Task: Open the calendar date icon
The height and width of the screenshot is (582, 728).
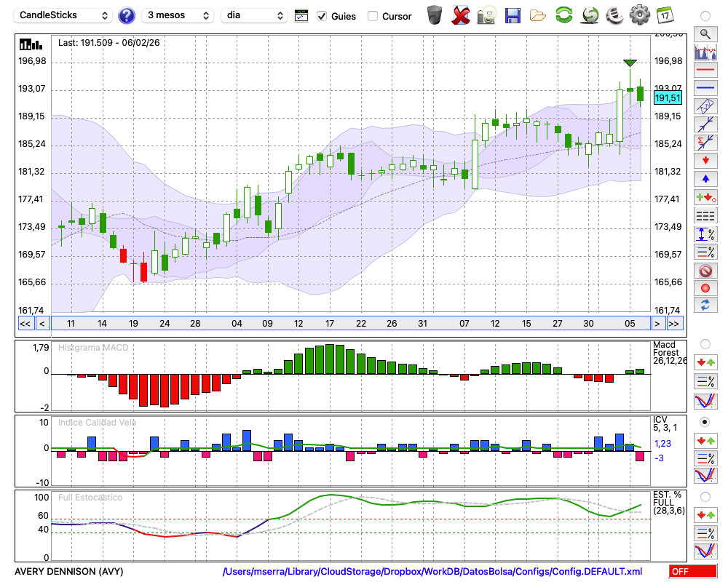Action: (x=664, y=15)
